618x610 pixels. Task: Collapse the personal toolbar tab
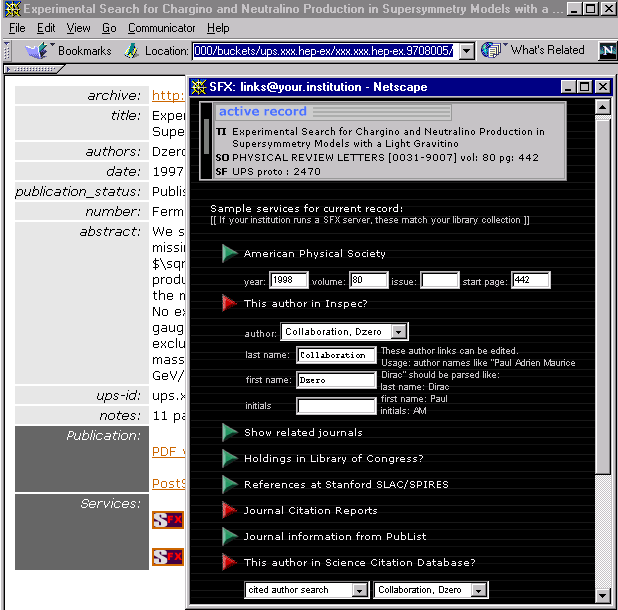click(x=33, y=69)
